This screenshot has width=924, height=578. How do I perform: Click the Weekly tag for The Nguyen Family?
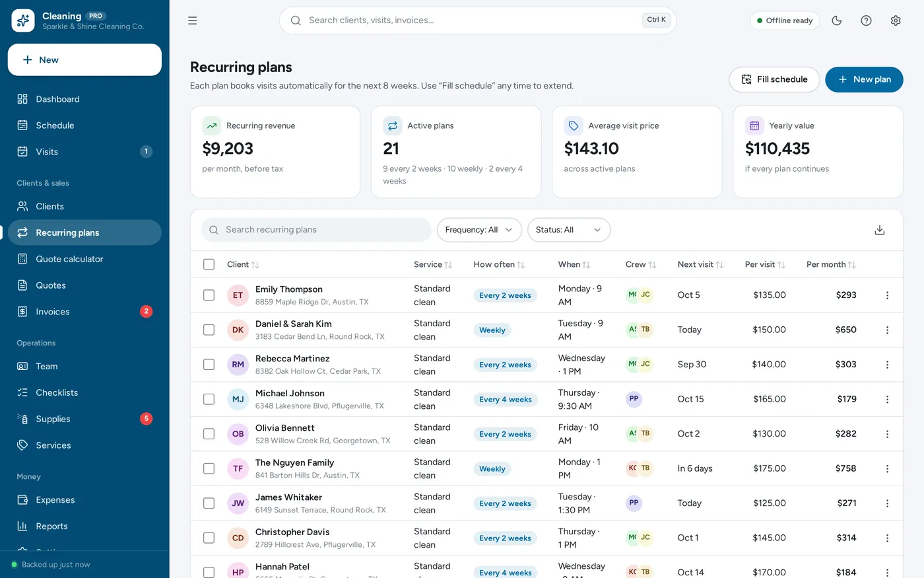492,468
